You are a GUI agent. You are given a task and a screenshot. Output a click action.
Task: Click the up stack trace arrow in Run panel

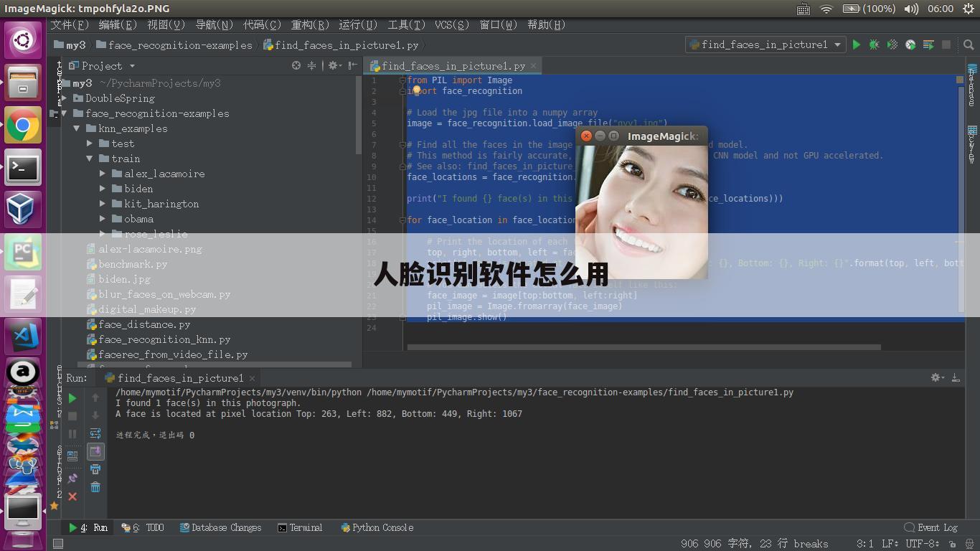tap(95, 397)
